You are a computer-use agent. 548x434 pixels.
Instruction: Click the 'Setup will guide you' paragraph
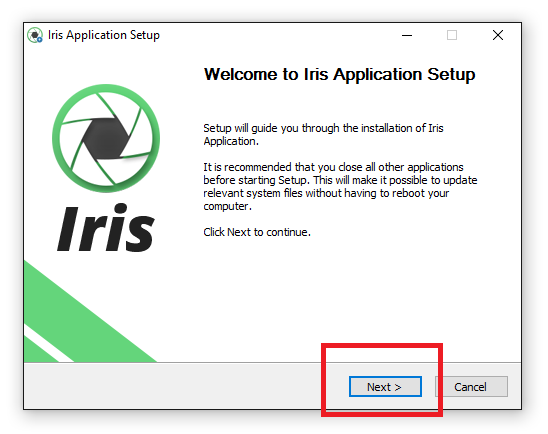tap(323, 135)
